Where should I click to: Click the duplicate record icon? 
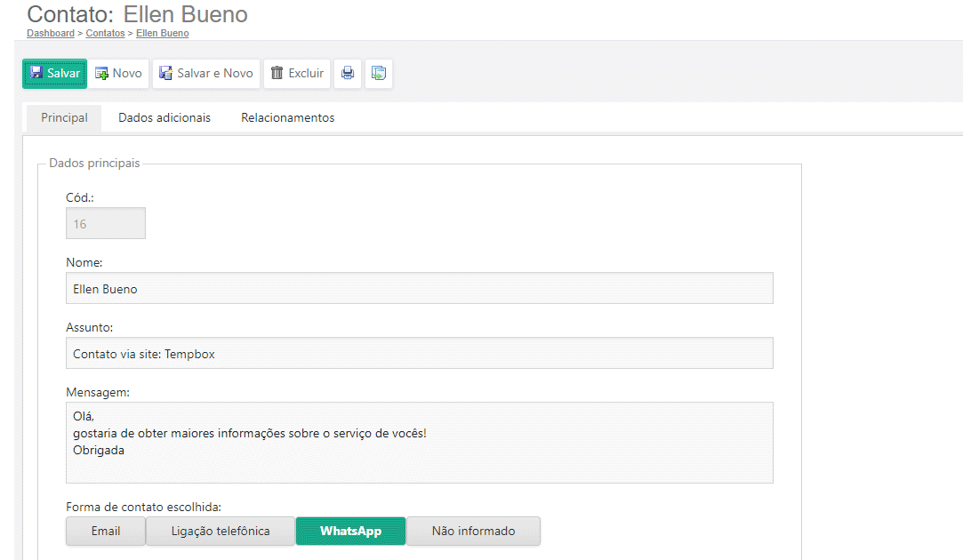pos(378,74)
